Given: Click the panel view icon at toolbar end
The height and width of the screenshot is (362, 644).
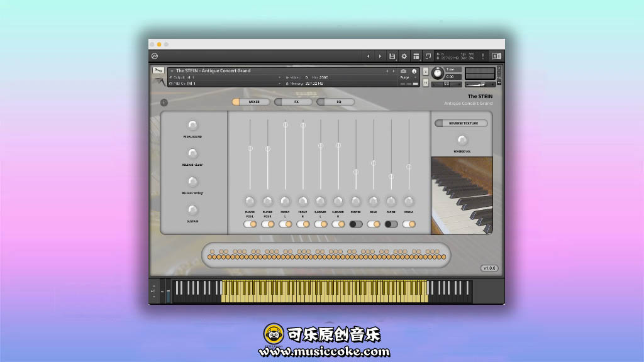Looking at the screenshot, I should pos(496,56).
